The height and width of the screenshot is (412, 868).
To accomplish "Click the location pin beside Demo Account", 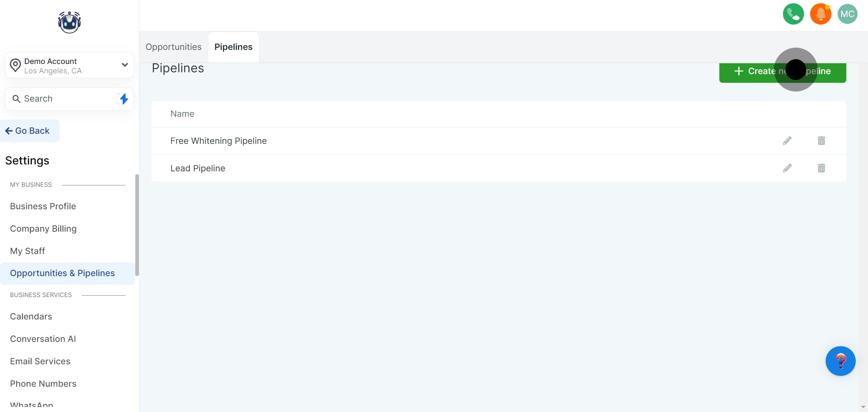I will [15, 65].
